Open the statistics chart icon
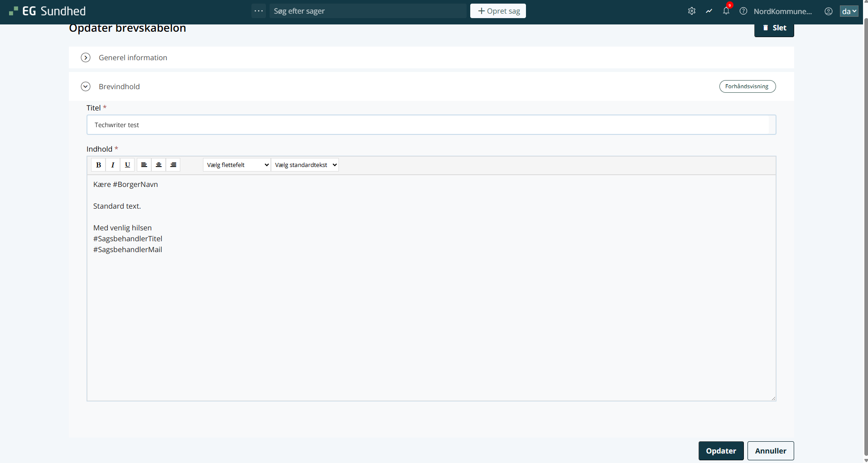 tap(709, 11)
